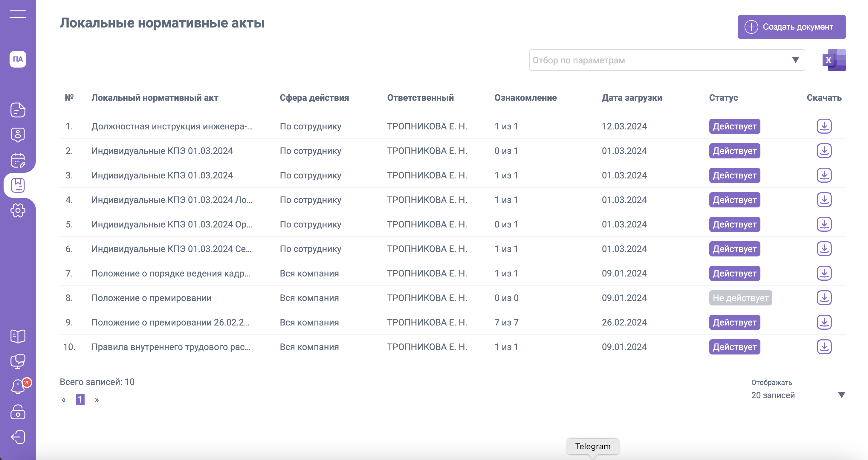Download the 'Положение о премировании 26.02.2024' document
The height and width of the screenshot is (460, 868).
pos(824,322)
